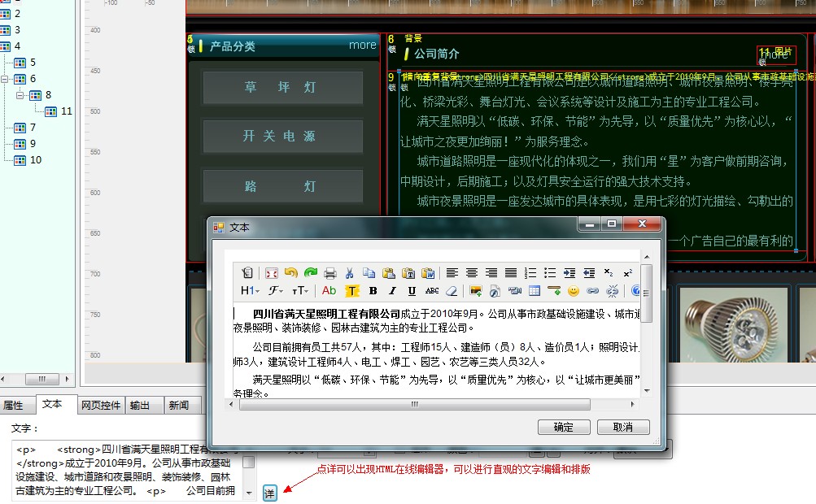Image resolution: width=816 pixels, height=504 pixels.
Task: Click the 路灯 product category button
Action: (282, 185)
